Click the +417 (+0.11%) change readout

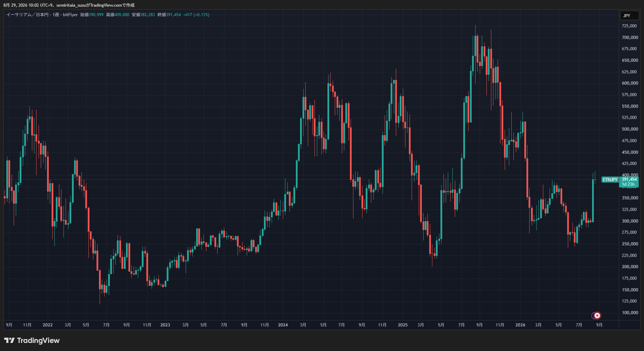tap(196, 15)
